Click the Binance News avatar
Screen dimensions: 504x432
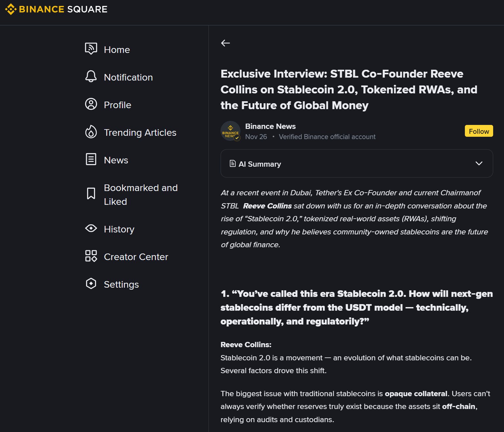(x=230, y=131)
